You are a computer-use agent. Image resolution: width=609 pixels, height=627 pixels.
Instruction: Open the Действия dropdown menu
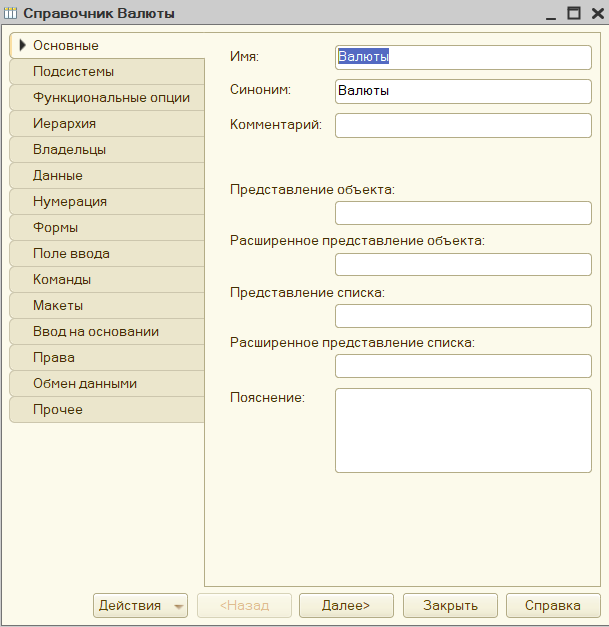(140, 605)
